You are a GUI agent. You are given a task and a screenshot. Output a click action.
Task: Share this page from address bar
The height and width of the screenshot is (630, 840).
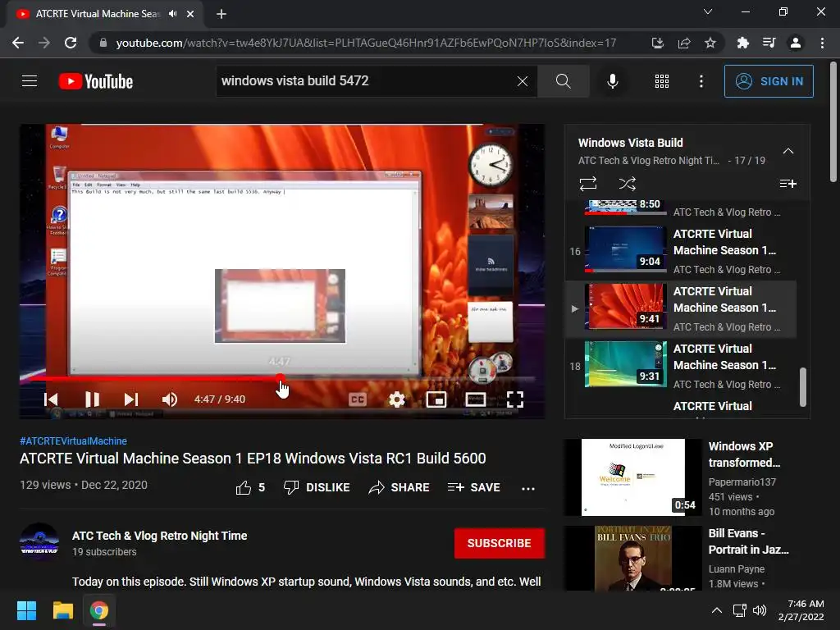(x=683, y=43)
